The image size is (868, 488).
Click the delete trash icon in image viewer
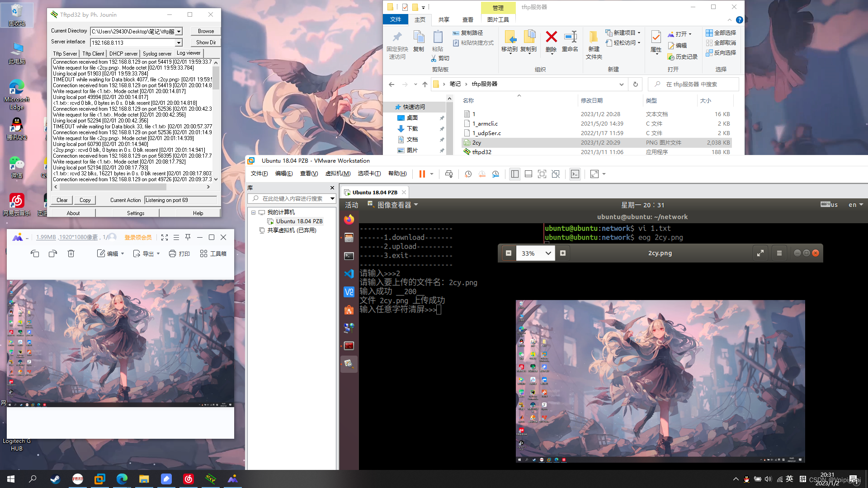coord(71,254)
